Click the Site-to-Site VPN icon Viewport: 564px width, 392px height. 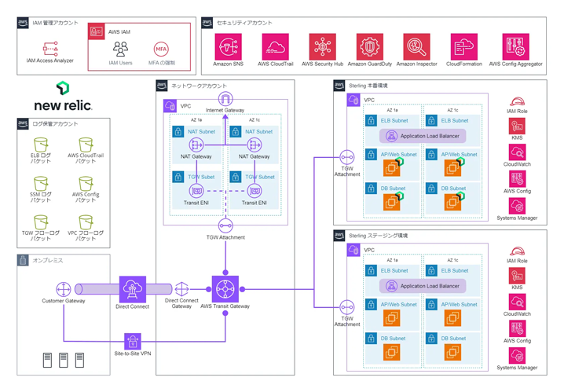[132, 341]
